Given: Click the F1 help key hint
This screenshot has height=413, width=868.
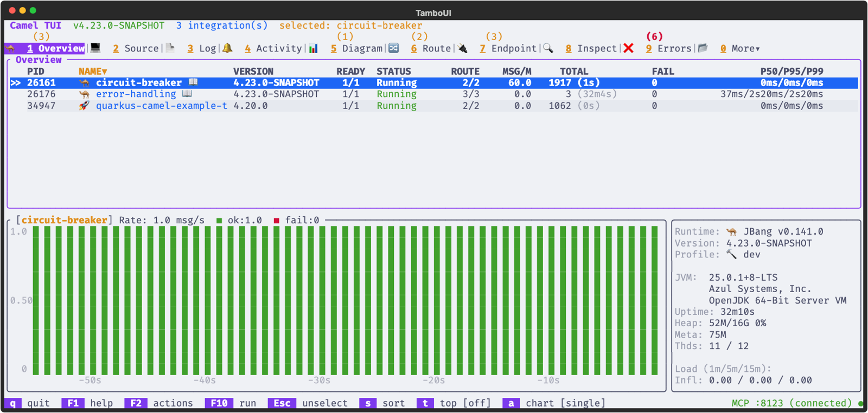Looking at the screenshot, I should tap(87, 403).
